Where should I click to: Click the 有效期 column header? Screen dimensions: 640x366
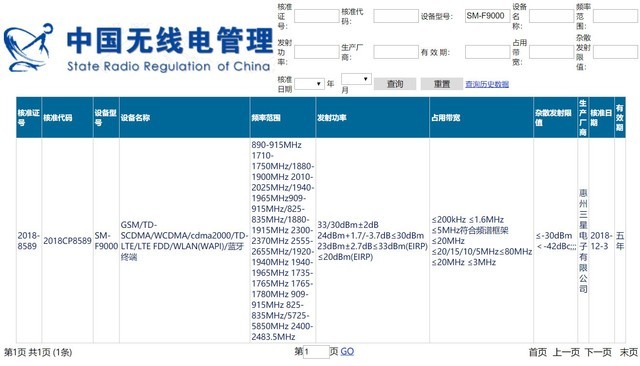click(620, 118)
